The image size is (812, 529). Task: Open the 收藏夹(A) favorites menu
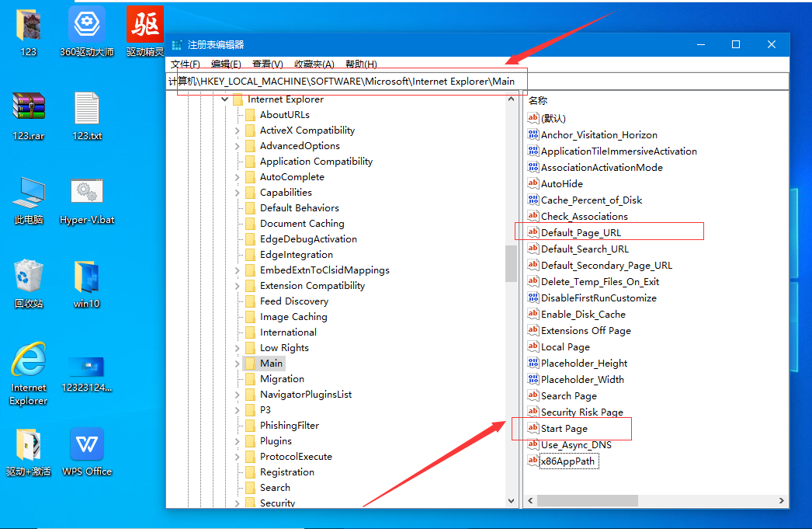(314, 64)
